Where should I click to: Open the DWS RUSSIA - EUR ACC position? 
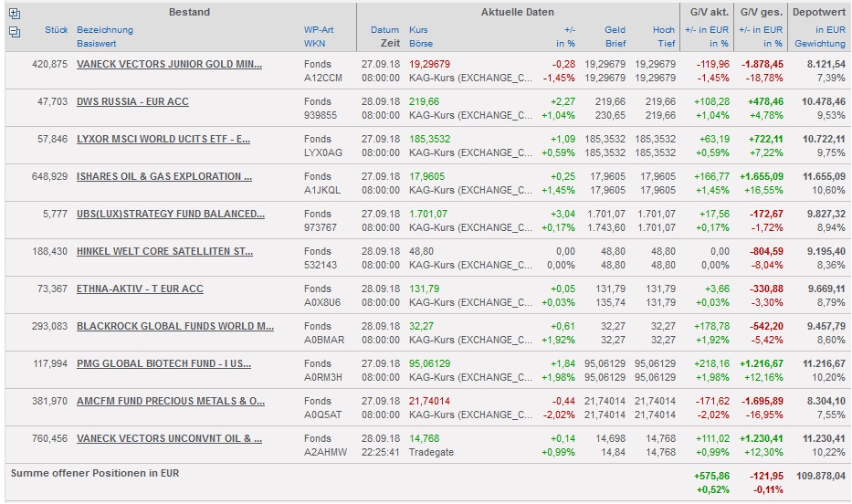(132, 101)
